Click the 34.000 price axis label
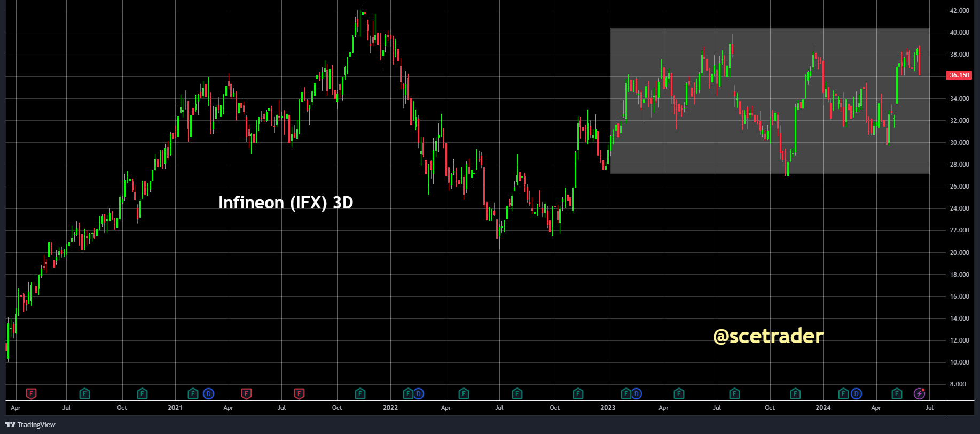 [x=959, y=99]
